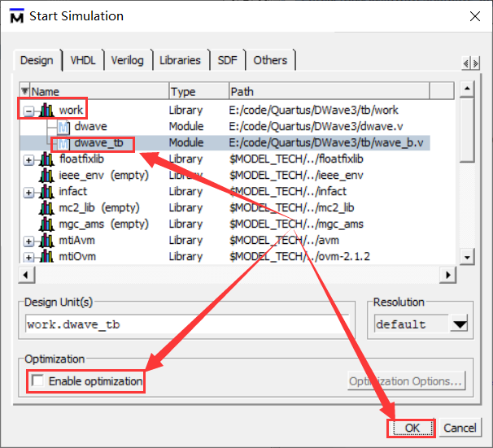Switch to the Libraries tab
The width and height of the screenshot is (493, 448).
[180, 60]
